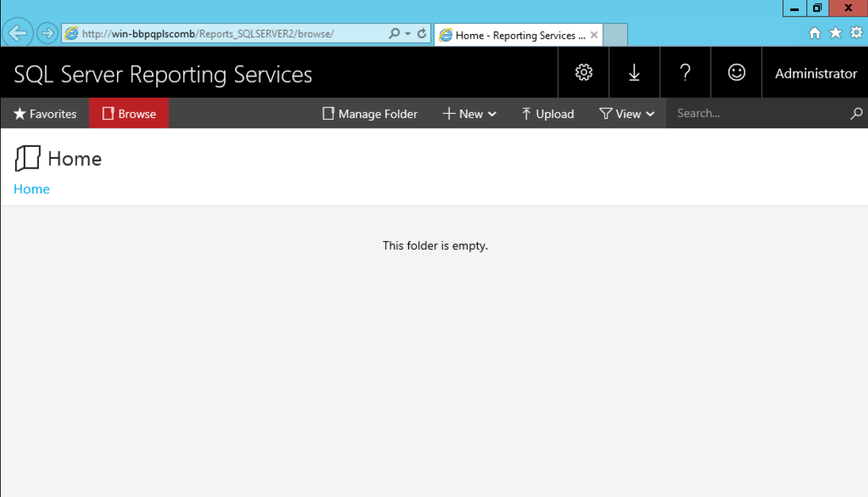This screenshot has height=497, width=868.
Task: Open the browser home icon
Action: (x=815, y=33)
